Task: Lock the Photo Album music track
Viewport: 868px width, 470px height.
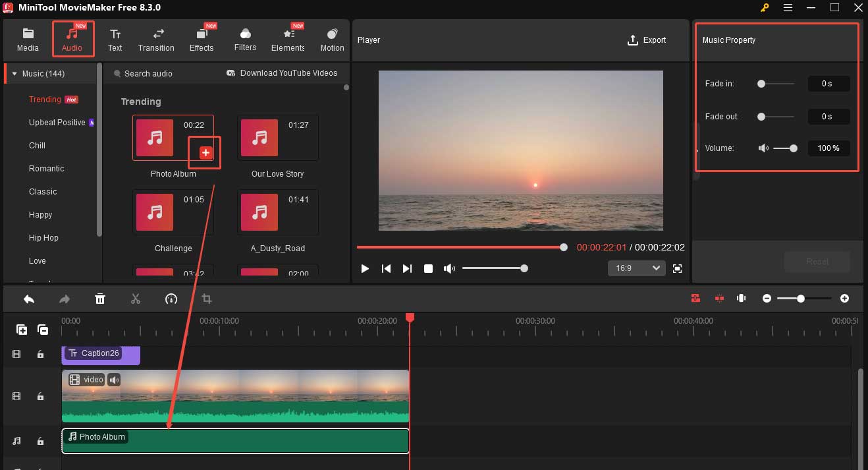Action: [40, 441]
